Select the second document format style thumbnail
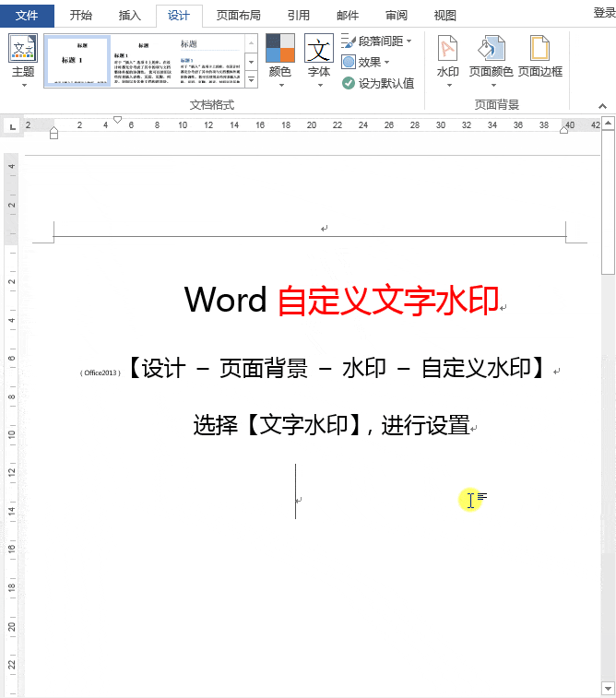 [143, 61]
